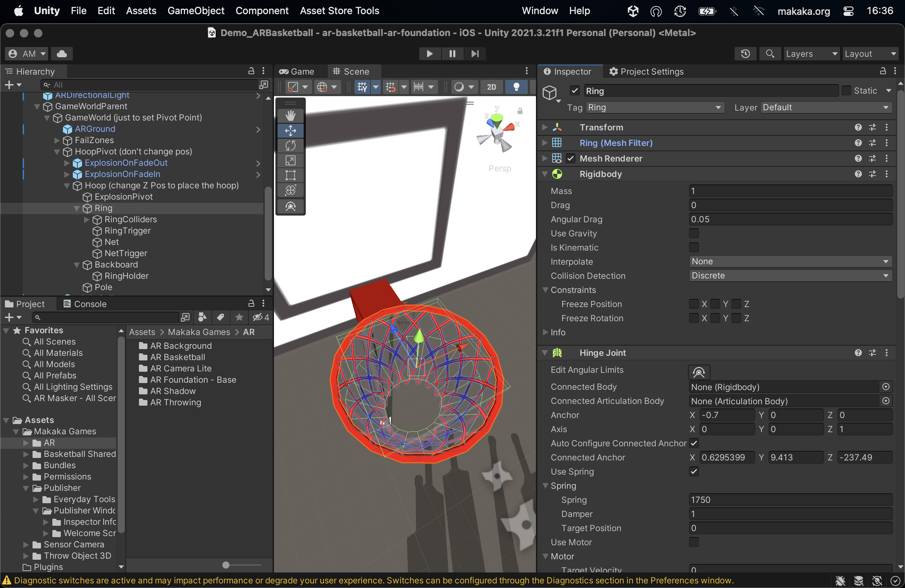
Task: Disable the Use Spring checkbox
Action: (x=693, y=471)
